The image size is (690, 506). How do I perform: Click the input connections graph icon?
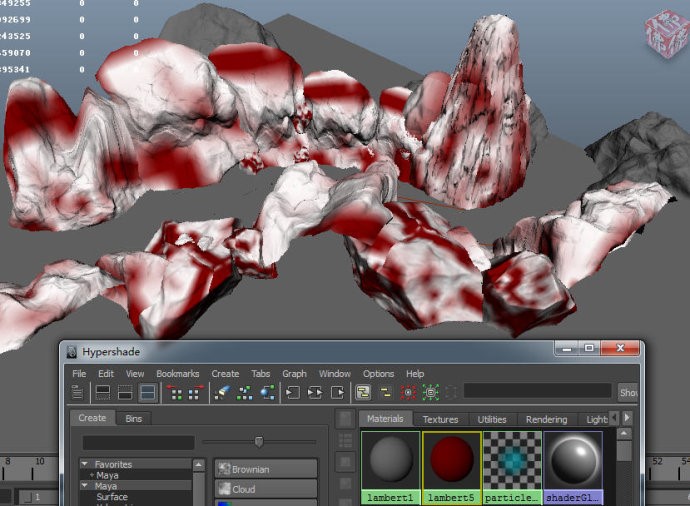pos(293,393)
